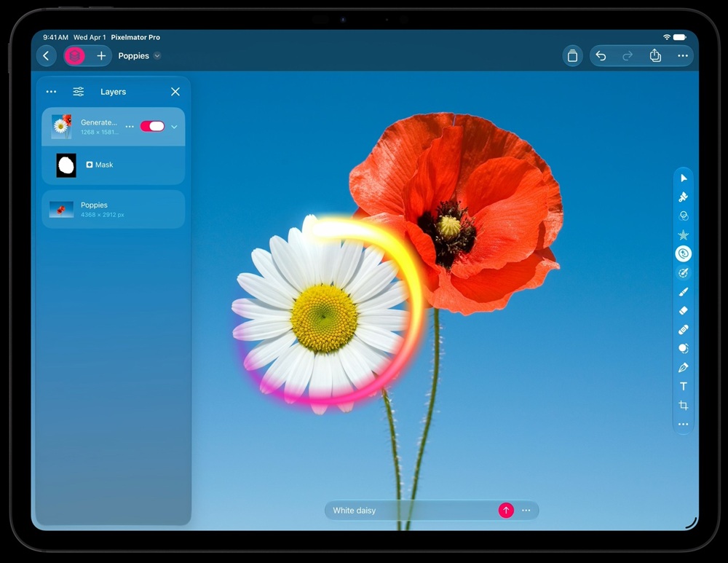Select the Eraser tool
Image resolution: width=728 pixels, height=563 pixels.
[684, 311]
